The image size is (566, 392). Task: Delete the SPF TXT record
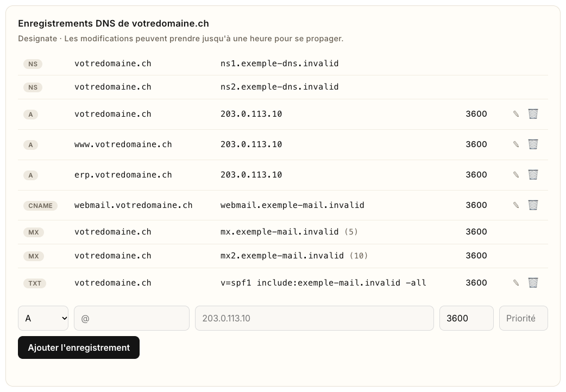click(533, 283)
